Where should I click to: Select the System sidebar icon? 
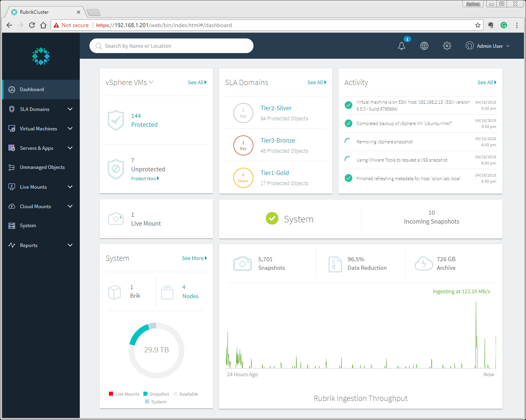(x=12, y=226)
